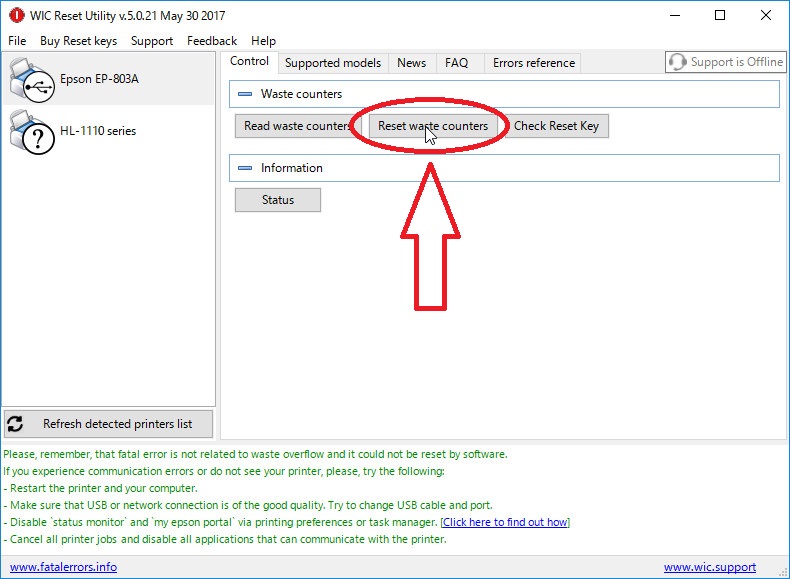Open the Help menu
The width and height of the screenshot is (790, 579).
coord(264,41)
